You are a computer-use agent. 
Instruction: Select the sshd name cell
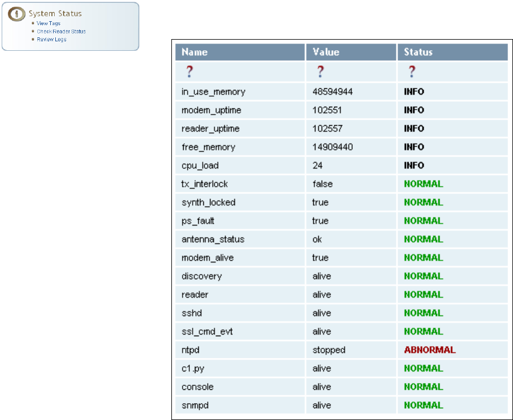click(240, 313)
